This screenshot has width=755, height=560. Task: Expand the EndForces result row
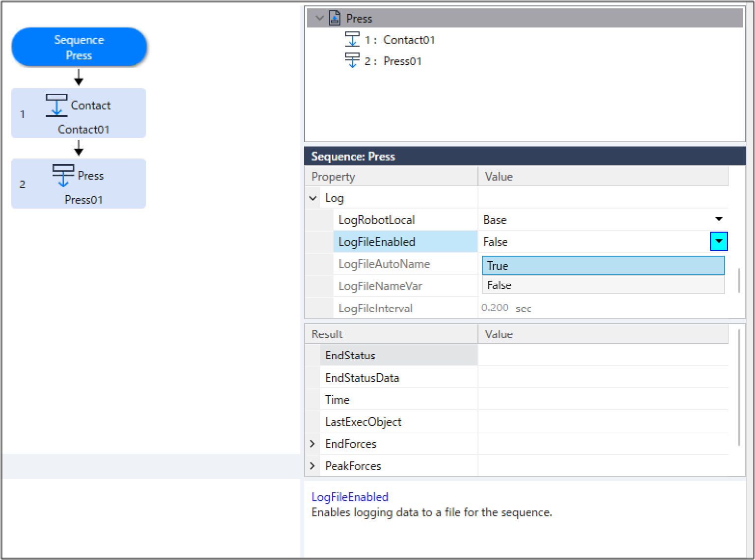pyautogui.click(x=312, y=444)
